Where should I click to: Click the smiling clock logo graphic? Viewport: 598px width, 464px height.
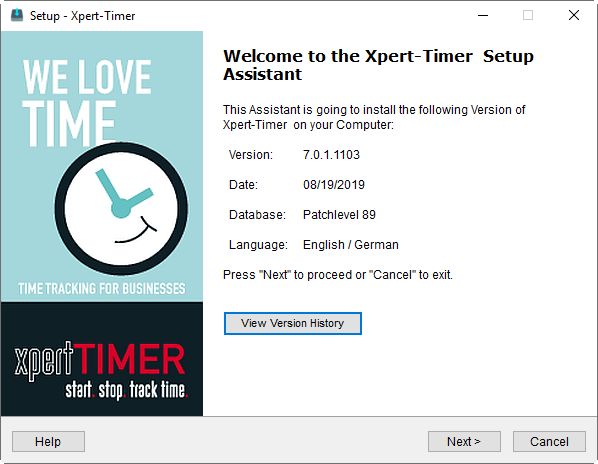pos(121,209)
